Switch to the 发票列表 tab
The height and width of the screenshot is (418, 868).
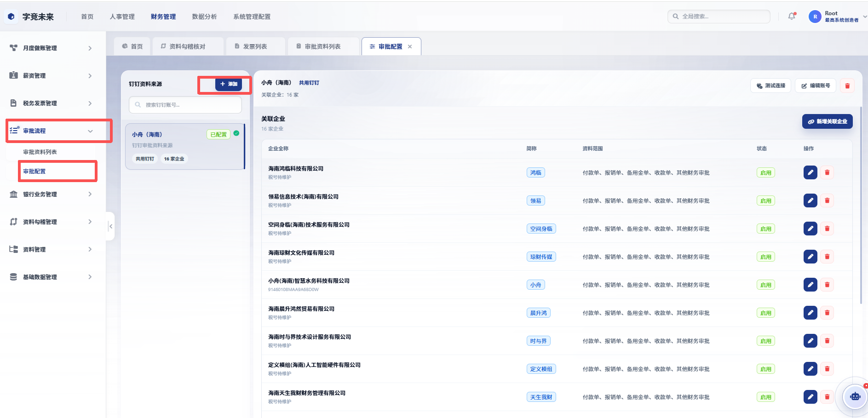(255, 46)
